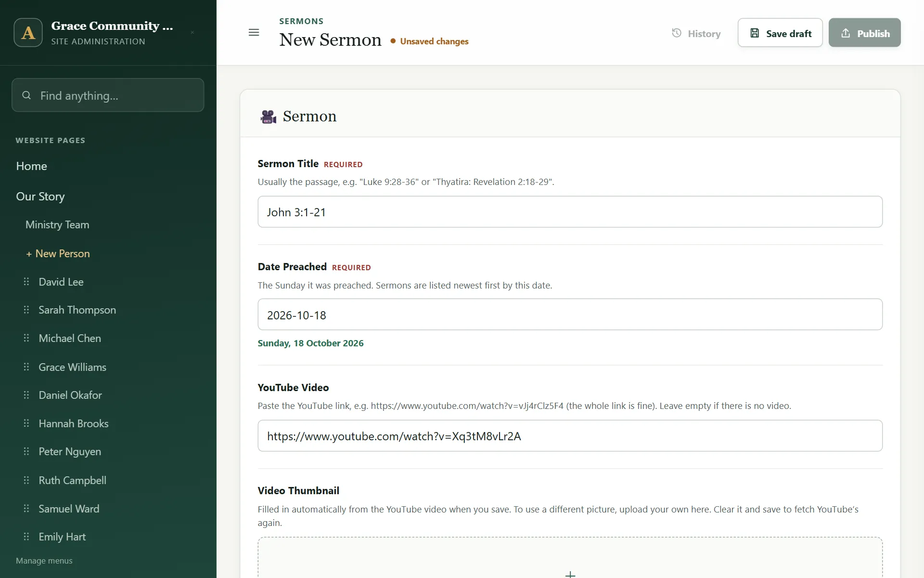Edit the YouTube Video link field
924x578 pixels.
[x=570, y=436]
